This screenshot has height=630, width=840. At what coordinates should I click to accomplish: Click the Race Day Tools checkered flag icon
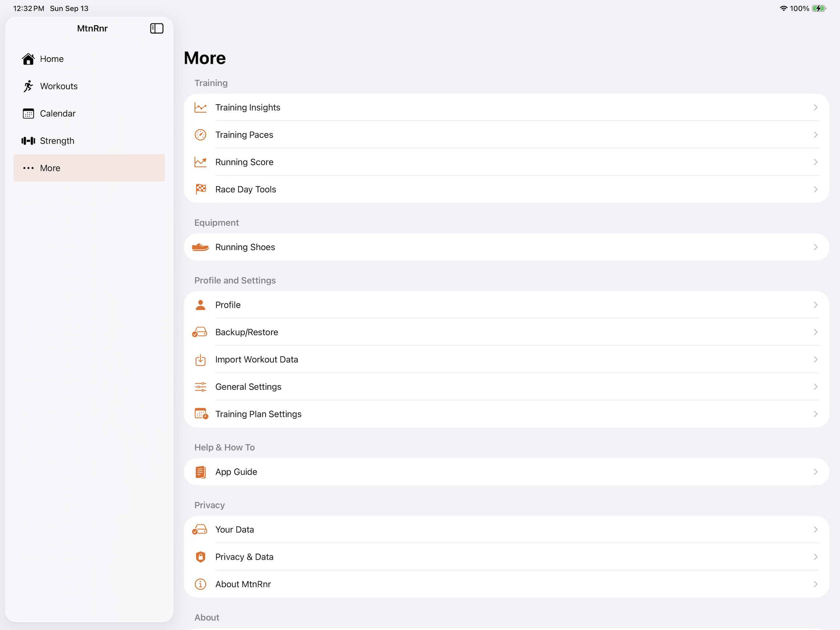pos(201,189)
